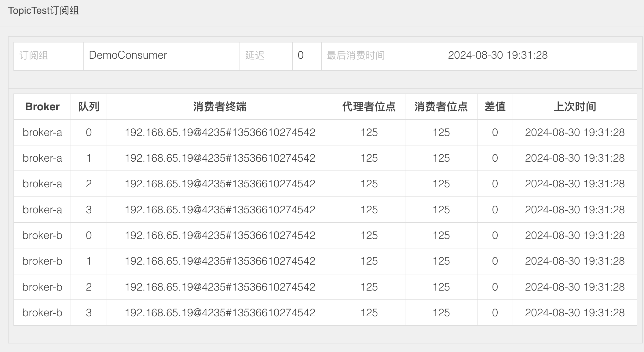Click the 代理者位点 column header
The height and width of the screenshot is (352, 644).
point(369,107)
